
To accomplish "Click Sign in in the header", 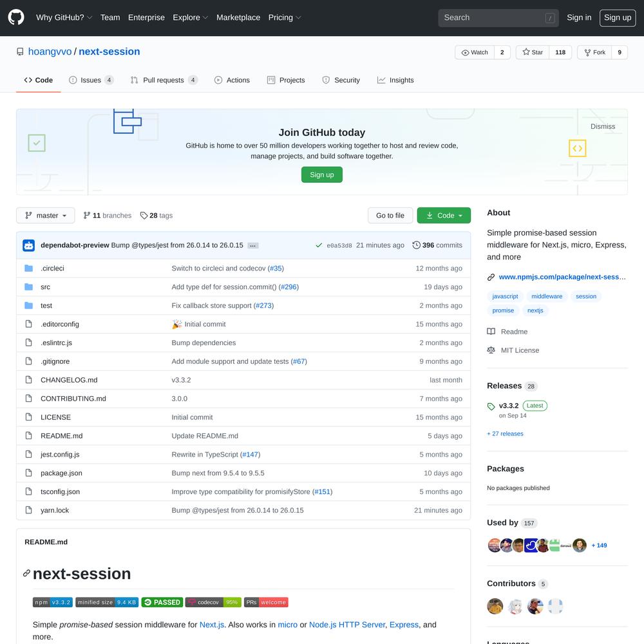I will pos(579,17).
